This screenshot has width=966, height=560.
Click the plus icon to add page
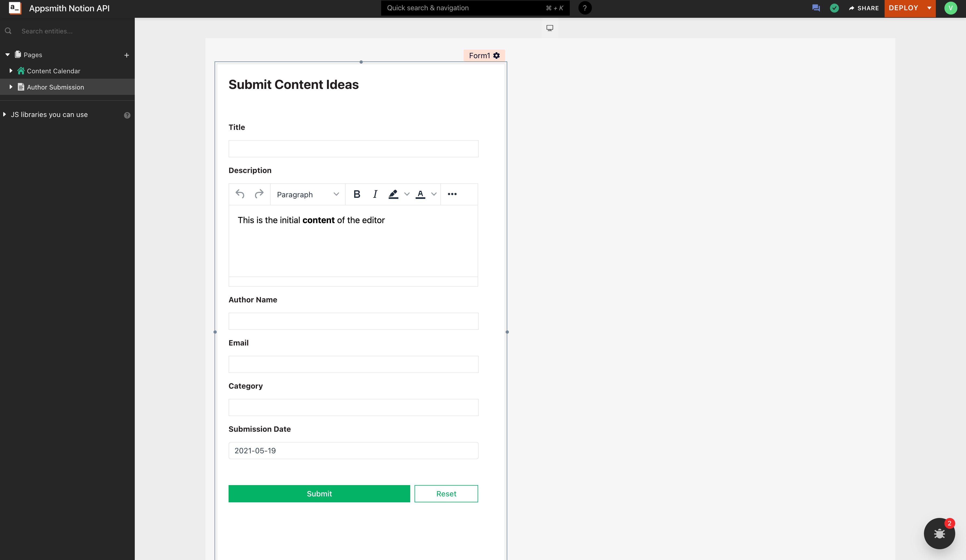[126, 55]
